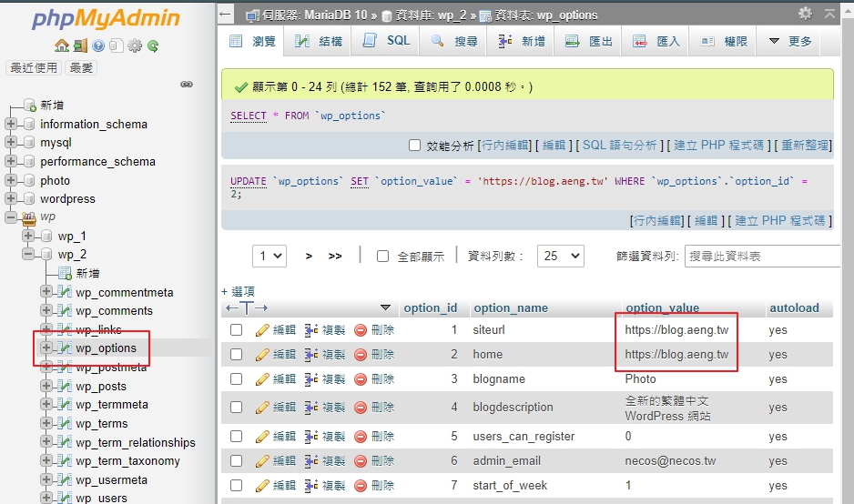
Task: Open page settings gear at top right
Action: coord(805,14)
